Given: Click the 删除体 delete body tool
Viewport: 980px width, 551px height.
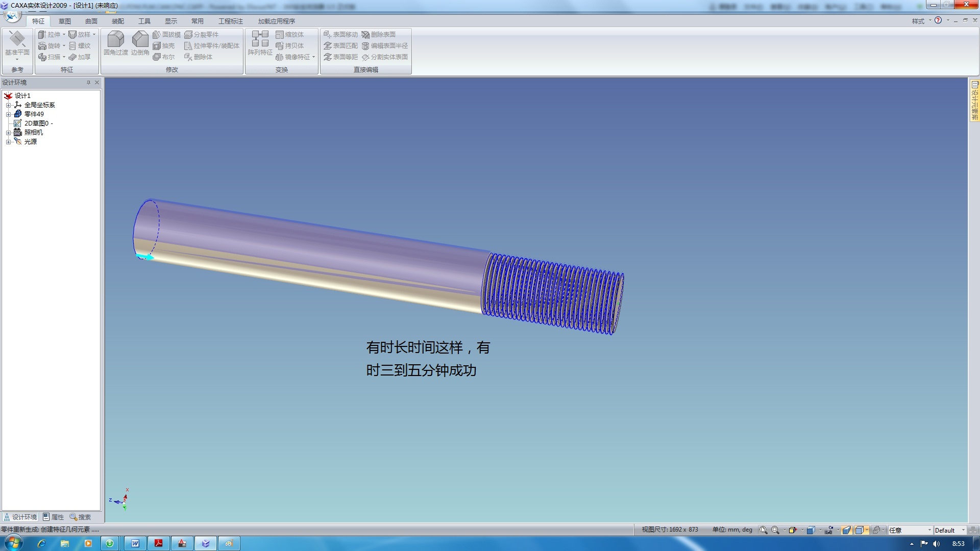Looking at the screenshot, I should (x=198, y=57).
